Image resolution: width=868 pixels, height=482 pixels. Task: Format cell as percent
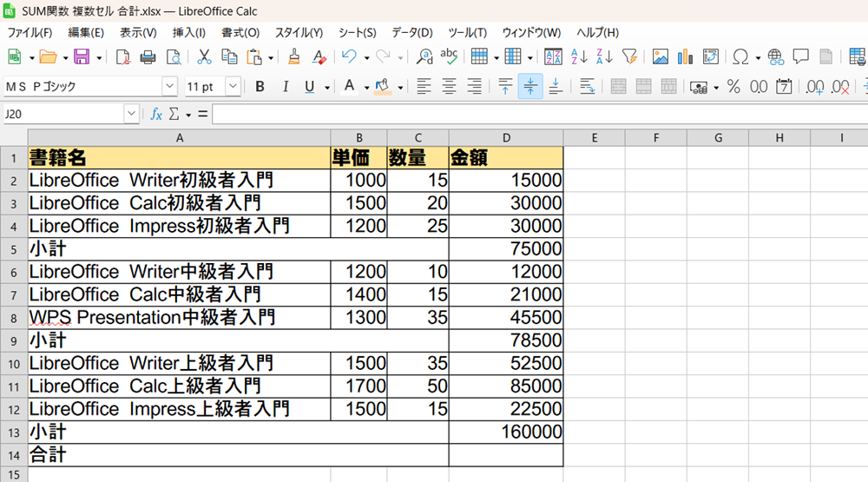pyautogui.click(x=733, y=87)
